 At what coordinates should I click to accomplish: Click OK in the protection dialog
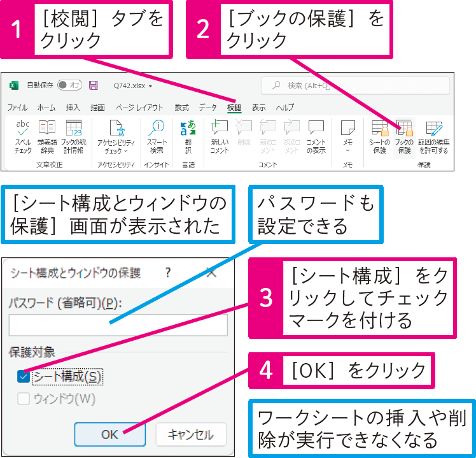point(110,434)
